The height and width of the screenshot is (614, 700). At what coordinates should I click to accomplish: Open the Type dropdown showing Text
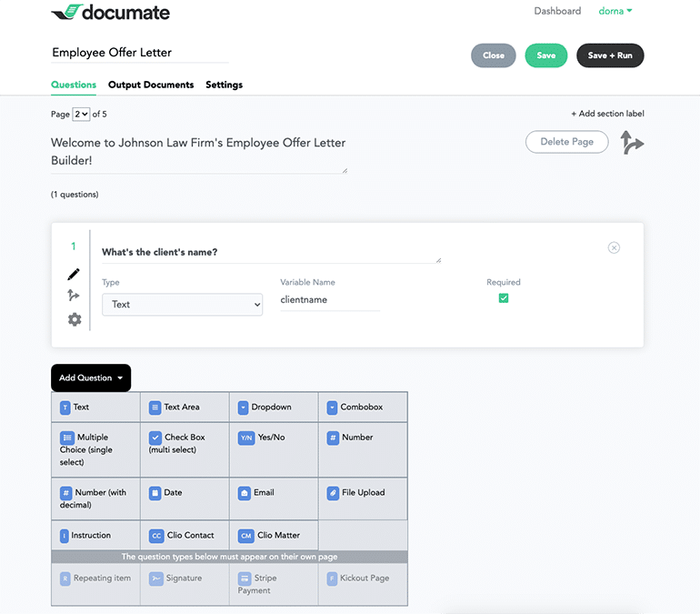[x=182, y=305]
